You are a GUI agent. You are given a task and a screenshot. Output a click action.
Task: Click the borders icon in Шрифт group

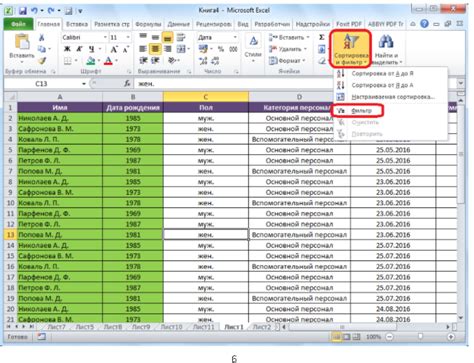[x=68, y=61]
